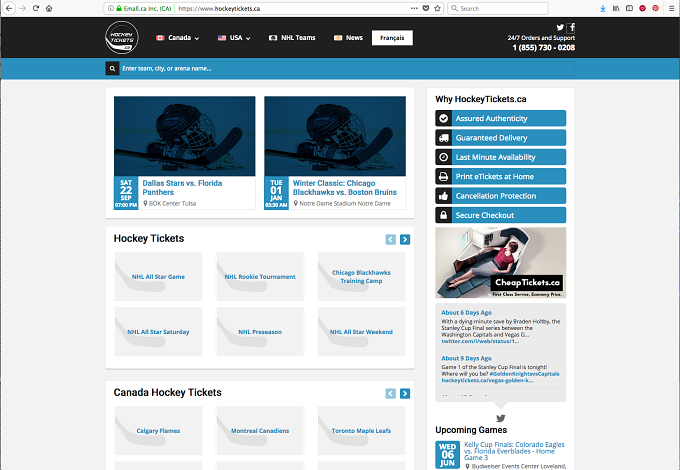Select the NHL All Star Saturday tile
Image resolution: width=680 pixels, height=470 pixels.
pos(158,332)
